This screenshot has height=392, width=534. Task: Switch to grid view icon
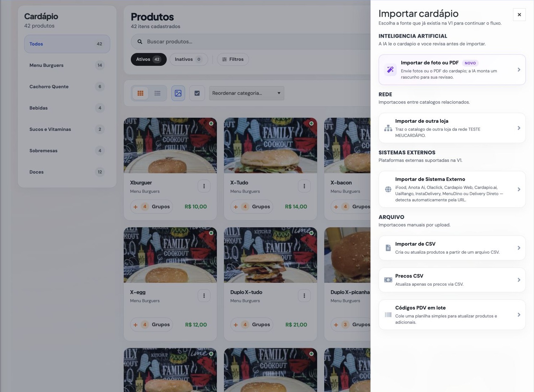(140, 93)
